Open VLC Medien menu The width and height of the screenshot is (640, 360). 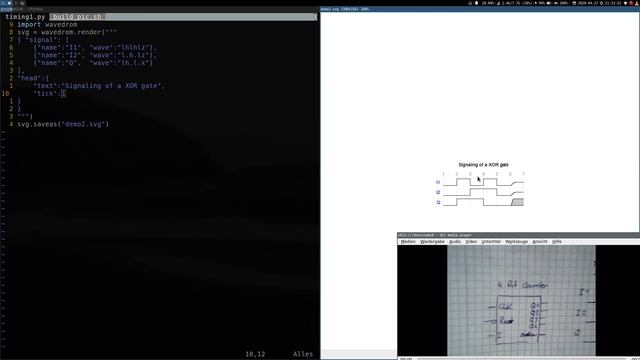408,242
